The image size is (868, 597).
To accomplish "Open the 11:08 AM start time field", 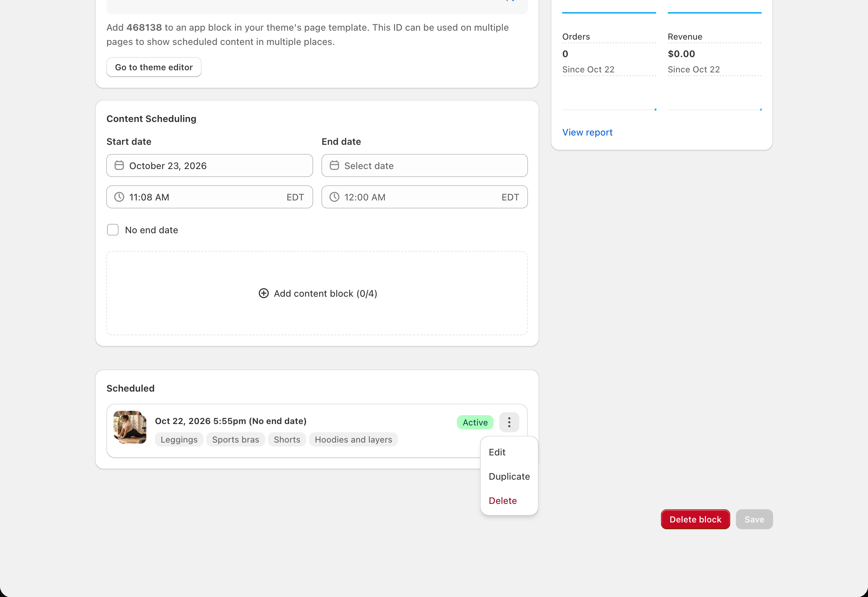I will [210, 197].
